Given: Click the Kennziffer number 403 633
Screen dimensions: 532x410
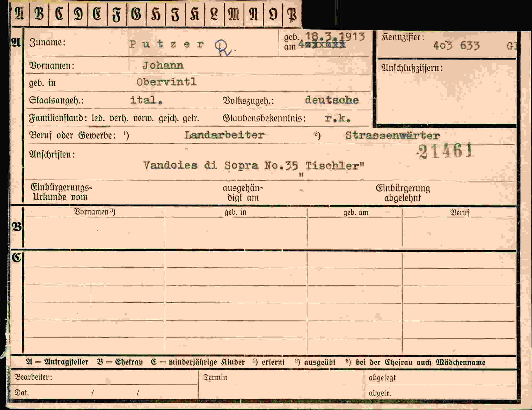Looking at the screenshot, I should [457, 46].
